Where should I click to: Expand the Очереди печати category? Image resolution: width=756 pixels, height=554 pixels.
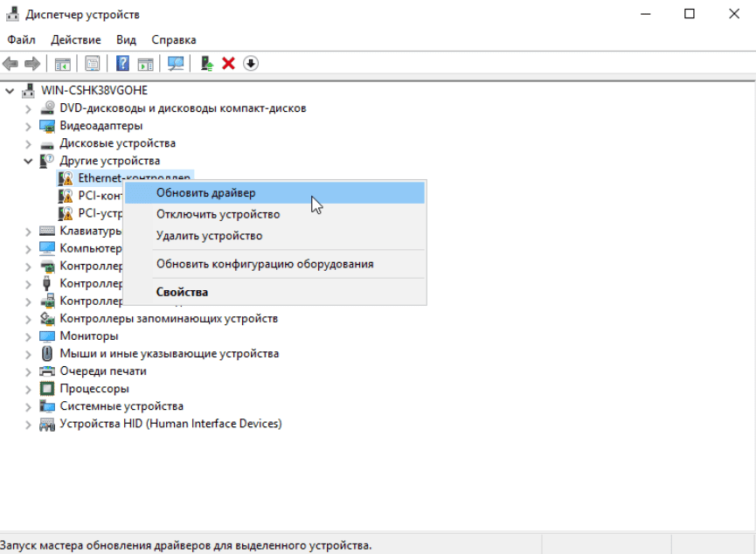[28, 371]
